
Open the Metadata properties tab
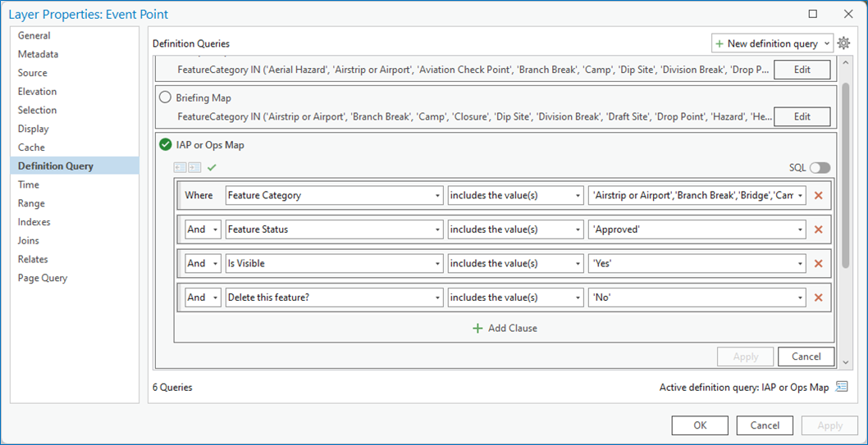[x=38, y=54]
